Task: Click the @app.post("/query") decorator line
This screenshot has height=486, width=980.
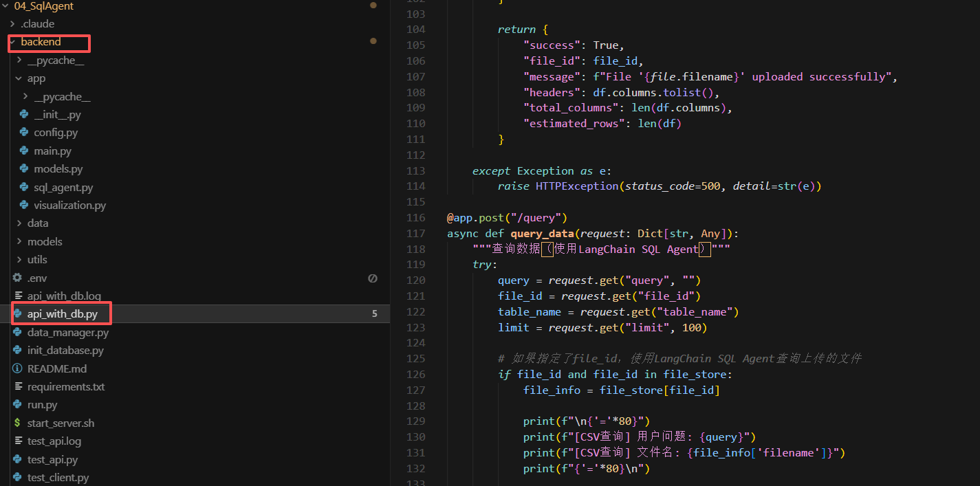Action: tap(506, 218)
